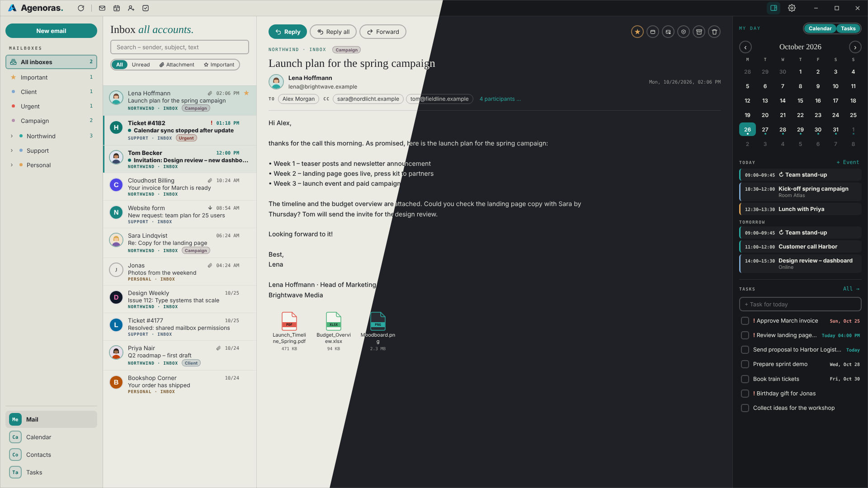Open Contacts in the bottom navigation
Image resolution: width=868 pixels, height=488 pixels.
point(51,455)
